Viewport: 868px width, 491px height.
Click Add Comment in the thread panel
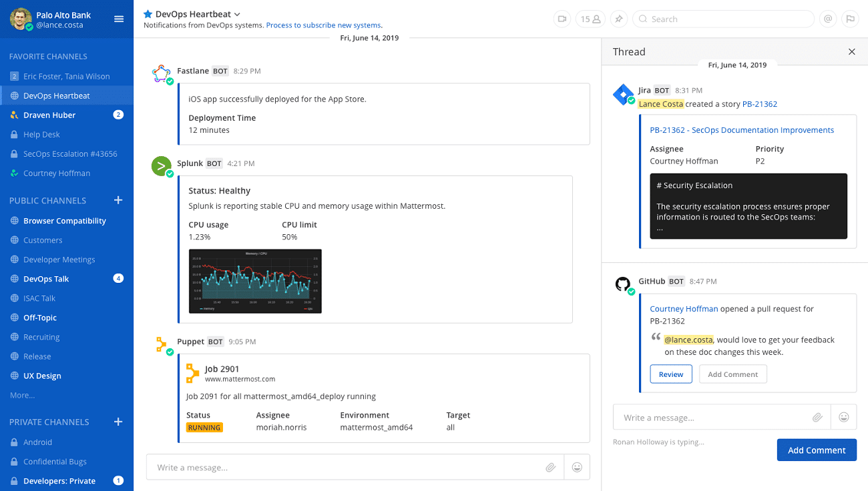[816, 450]
